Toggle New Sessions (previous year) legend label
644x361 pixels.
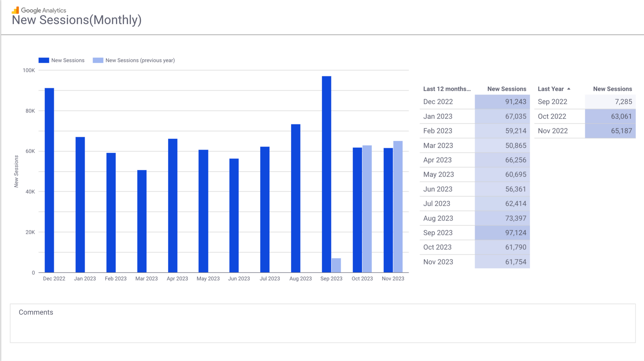coord(140,60)
